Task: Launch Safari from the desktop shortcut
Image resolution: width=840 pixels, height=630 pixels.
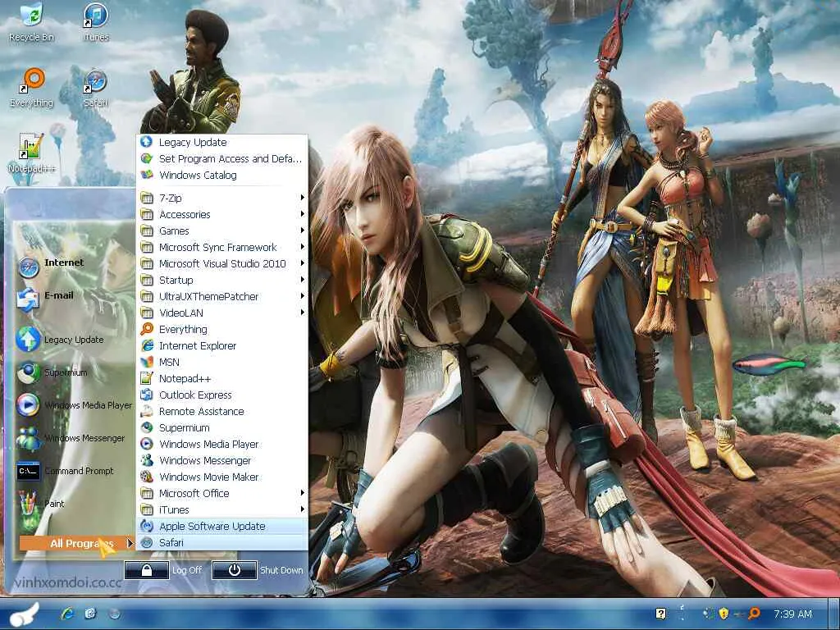Action: [96, 88]
